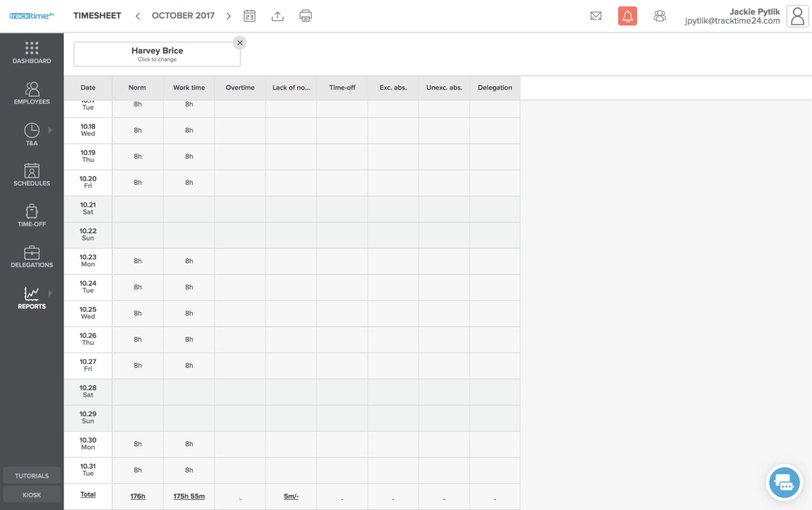The width and height of the screenshot is (812, 510).
Task: Remove Harvey Brice selection with X
Action: [240, 43]
